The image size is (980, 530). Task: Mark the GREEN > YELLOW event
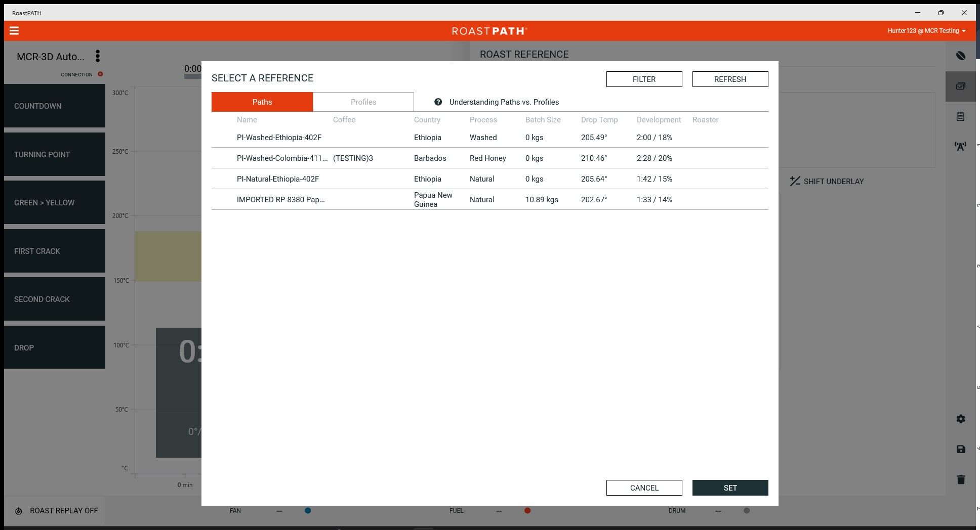click(55, 203)
